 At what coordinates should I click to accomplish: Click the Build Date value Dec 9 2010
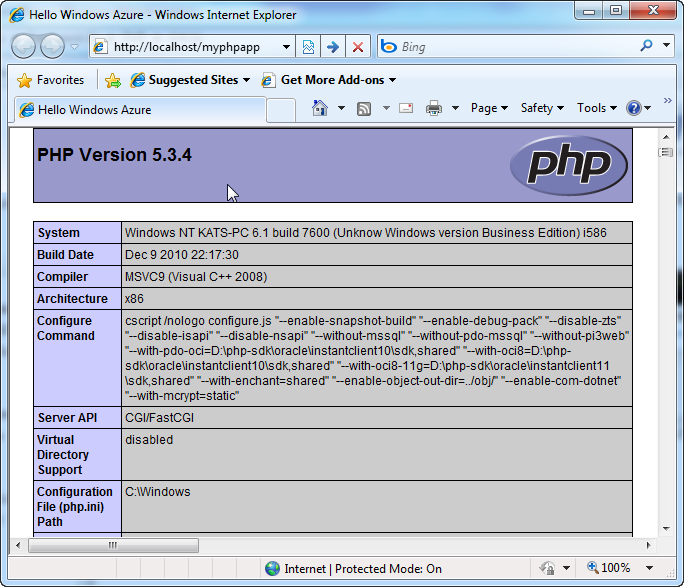[x=181, y=255]
